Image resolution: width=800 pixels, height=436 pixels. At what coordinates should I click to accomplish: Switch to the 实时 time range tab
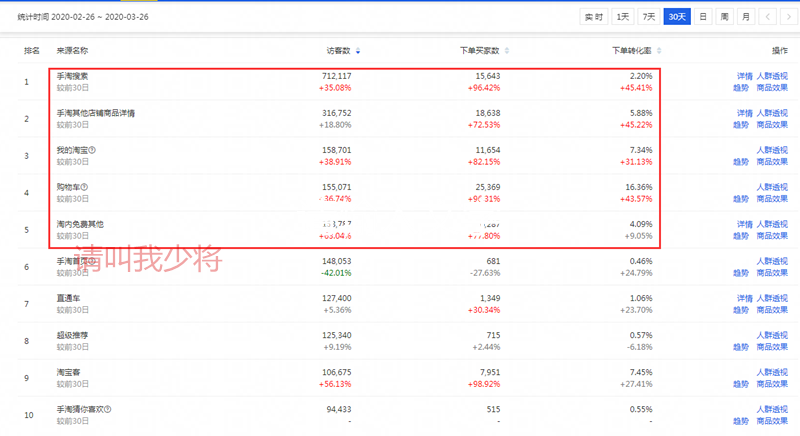click(x=594, y=17)
